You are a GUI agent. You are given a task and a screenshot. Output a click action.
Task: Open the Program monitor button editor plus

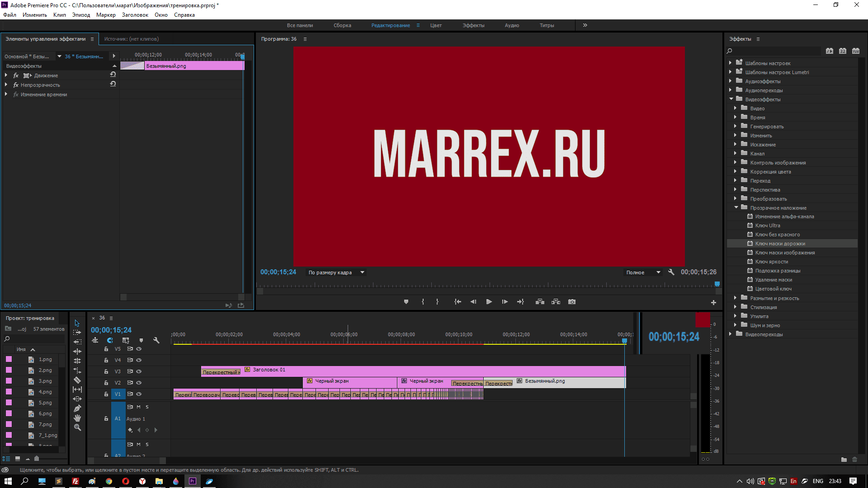[713, 302]
